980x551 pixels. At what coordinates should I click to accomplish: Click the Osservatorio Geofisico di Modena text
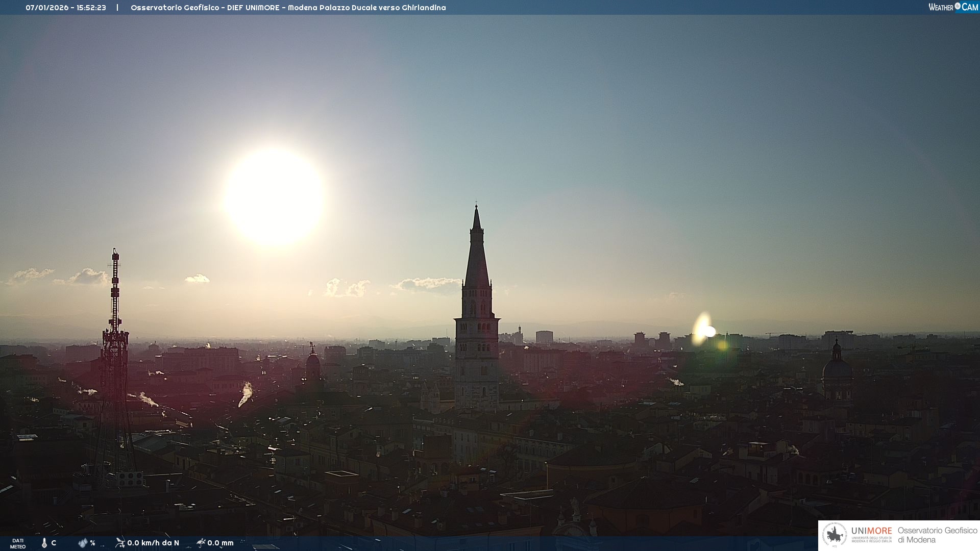[x=937, y=535]
